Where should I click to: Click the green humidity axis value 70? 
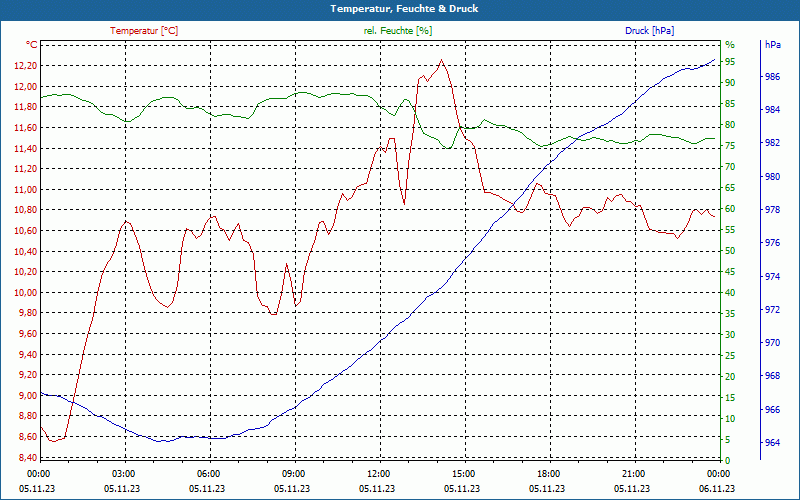(730, 167)
